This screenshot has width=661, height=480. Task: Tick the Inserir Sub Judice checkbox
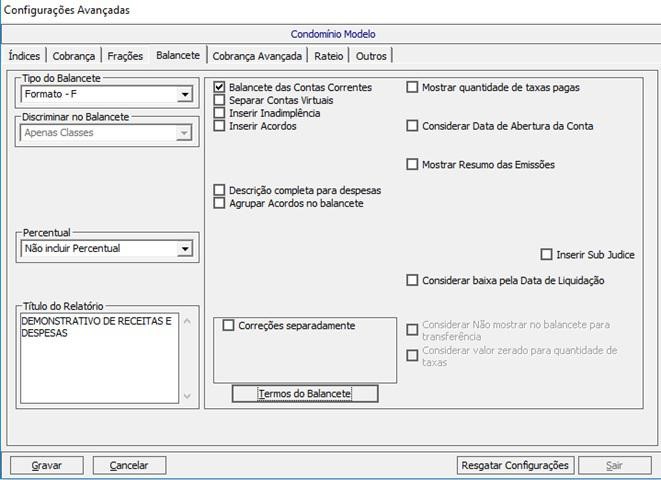point(546,255)
